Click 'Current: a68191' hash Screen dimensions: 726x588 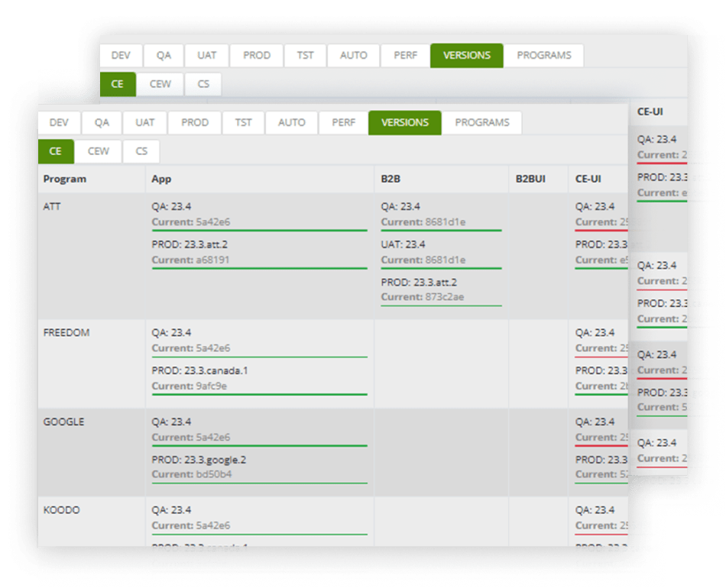click(x=191, y=260)
